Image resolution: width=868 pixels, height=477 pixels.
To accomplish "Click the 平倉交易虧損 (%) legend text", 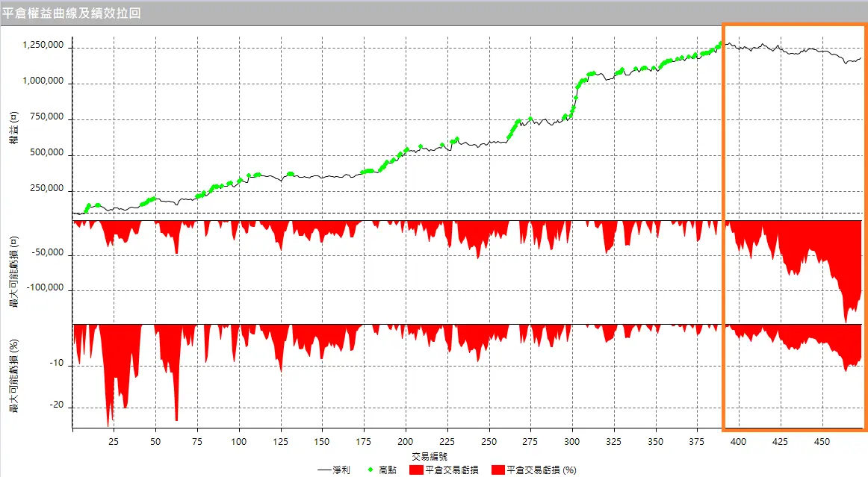I will pyautogui.click(x=542, y=470).
